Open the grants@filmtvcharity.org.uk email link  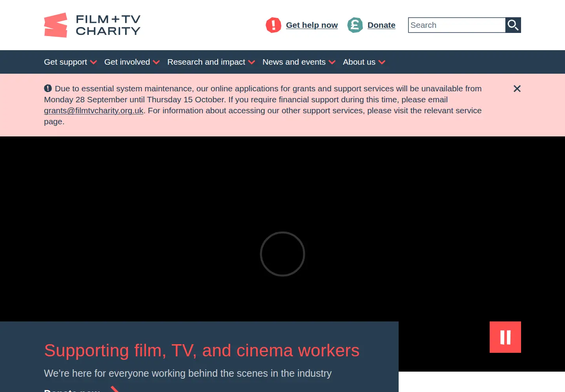[x=94, y=111]
